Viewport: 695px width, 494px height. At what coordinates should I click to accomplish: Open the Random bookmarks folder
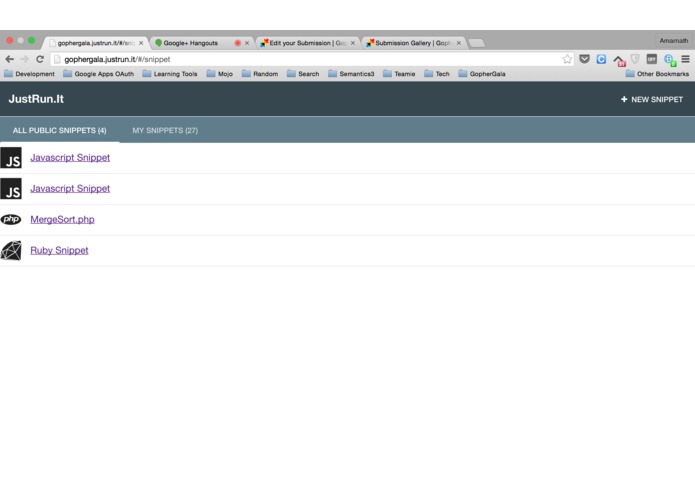click(x=260, y=74)
